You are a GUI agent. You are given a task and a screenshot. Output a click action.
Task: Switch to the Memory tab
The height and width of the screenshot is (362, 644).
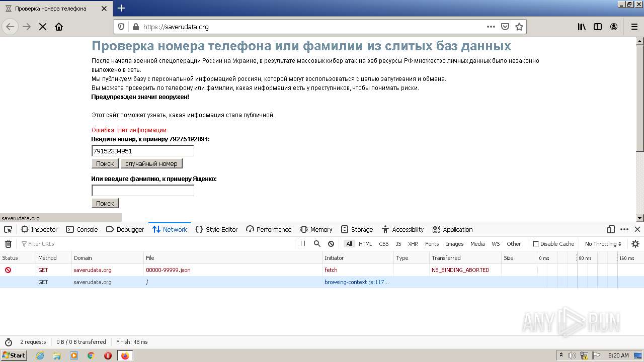click(316, 229)
